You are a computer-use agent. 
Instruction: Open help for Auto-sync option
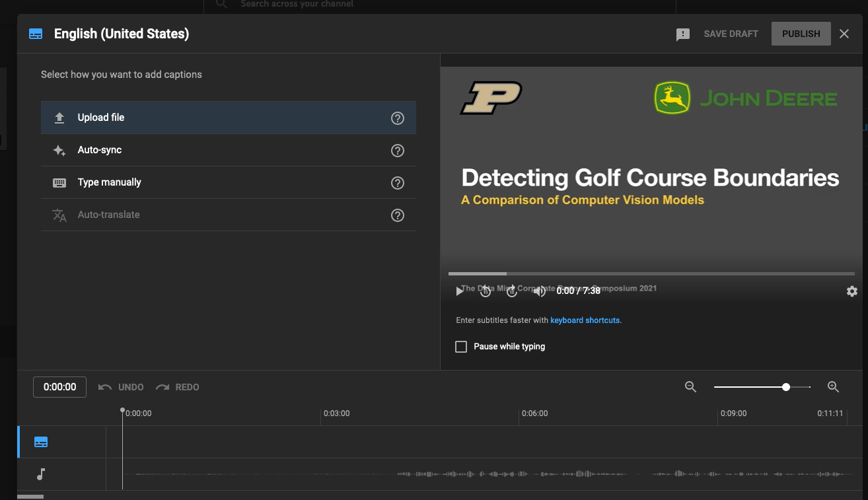397,151
